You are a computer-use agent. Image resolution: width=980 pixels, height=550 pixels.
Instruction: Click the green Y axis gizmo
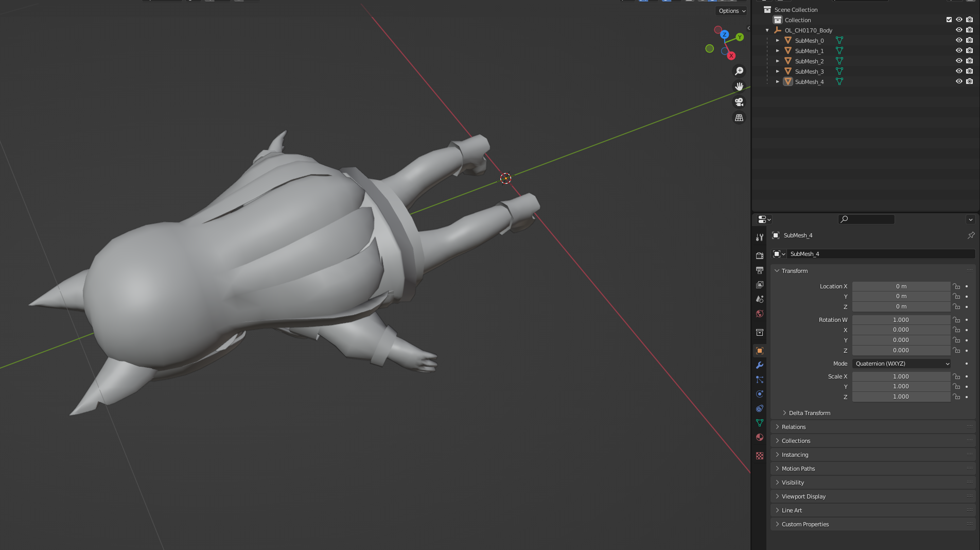[740, 37]
